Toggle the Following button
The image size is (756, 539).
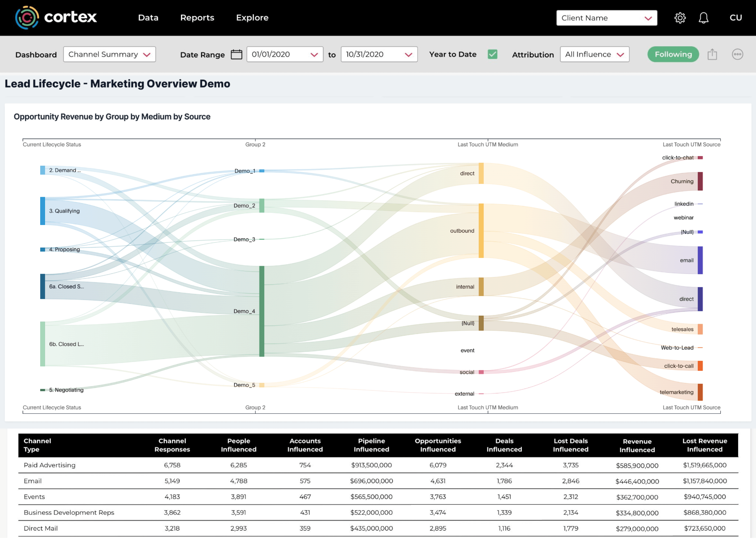click(673, 54)
